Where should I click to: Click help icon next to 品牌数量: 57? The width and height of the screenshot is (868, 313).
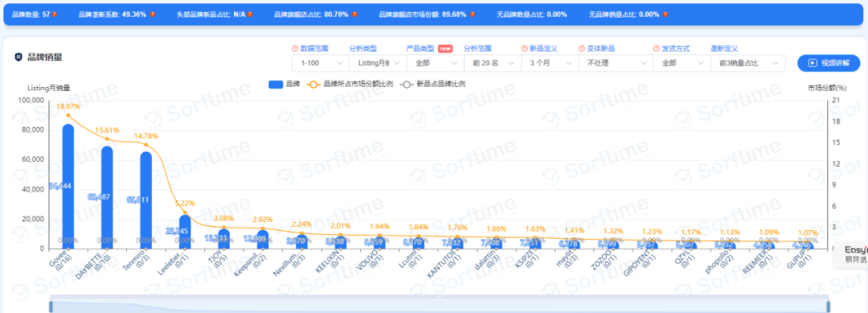pyautogui.click(x=55, y=14)
